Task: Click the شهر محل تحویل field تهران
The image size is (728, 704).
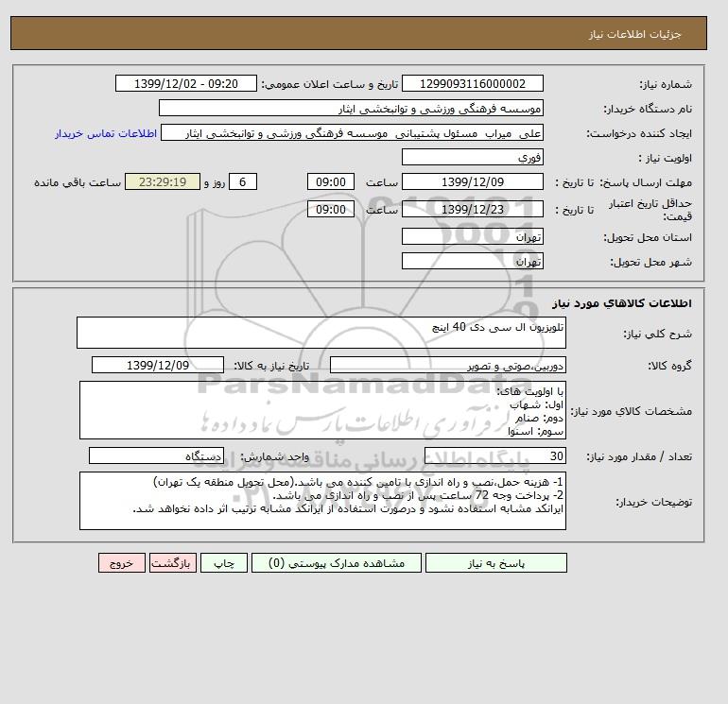Action: click(x=472, y=261)
